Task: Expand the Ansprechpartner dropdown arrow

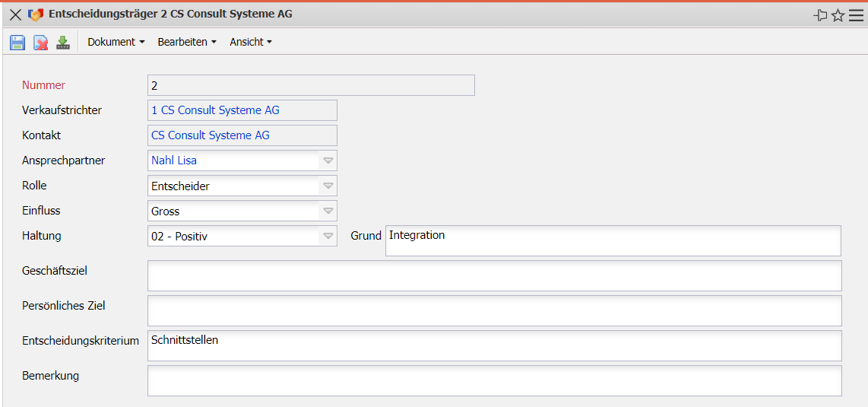Action: 328,161
